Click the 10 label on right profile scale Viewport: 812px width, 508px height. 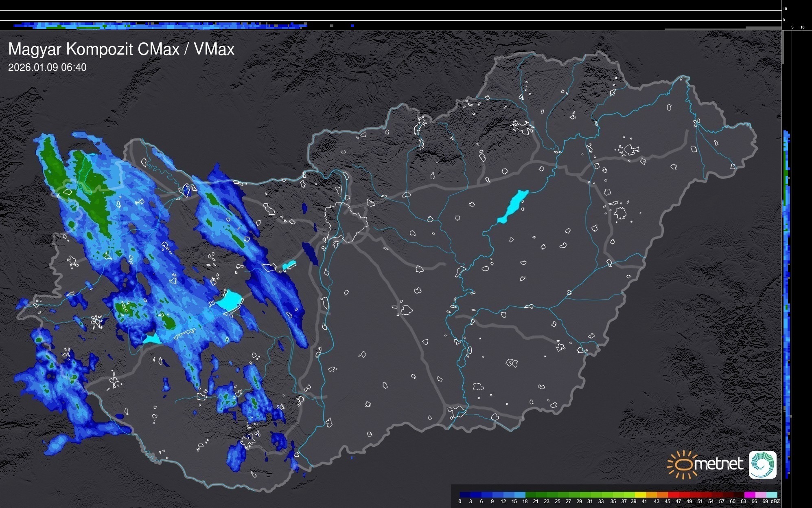(x=802, y=27)
